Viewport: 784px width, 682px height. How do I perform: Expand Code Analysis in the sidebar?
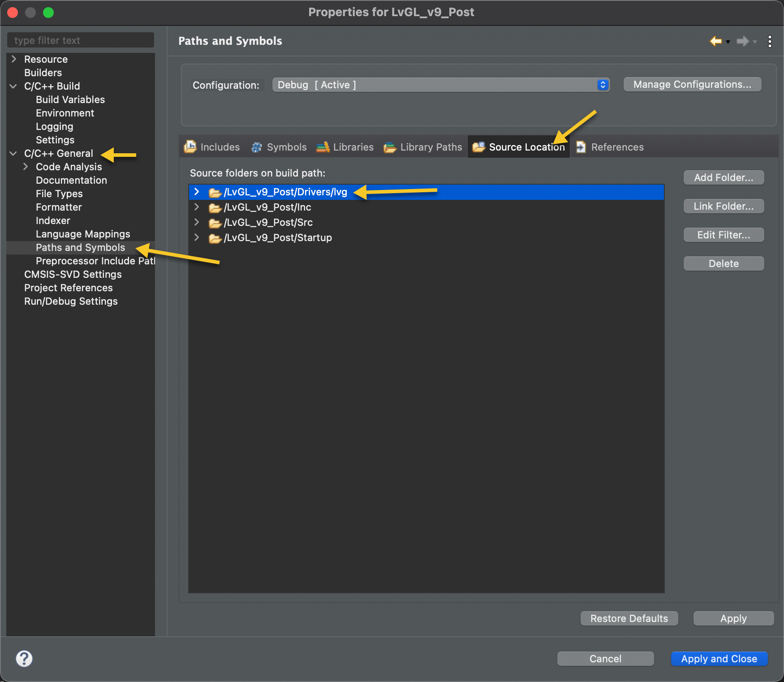coord(26,167)
